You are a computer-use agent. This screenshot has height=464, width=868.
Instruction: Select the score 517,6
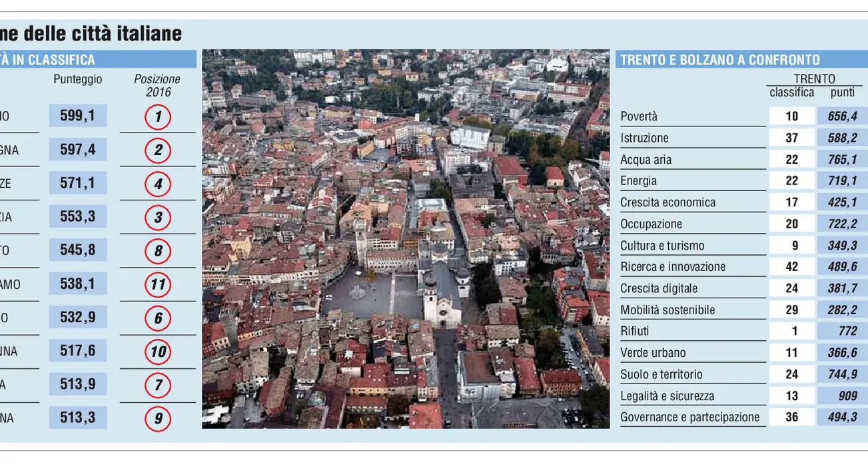tap(78, 351)
